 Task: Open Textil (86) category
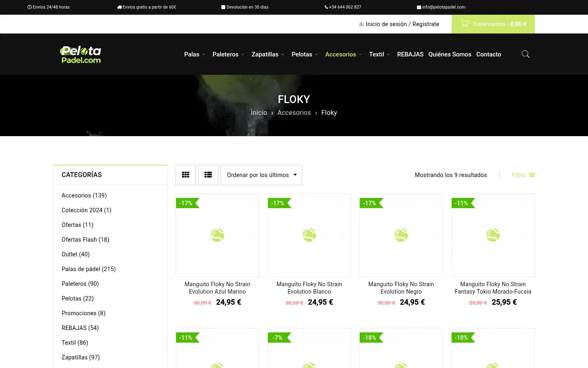[75, 343]
